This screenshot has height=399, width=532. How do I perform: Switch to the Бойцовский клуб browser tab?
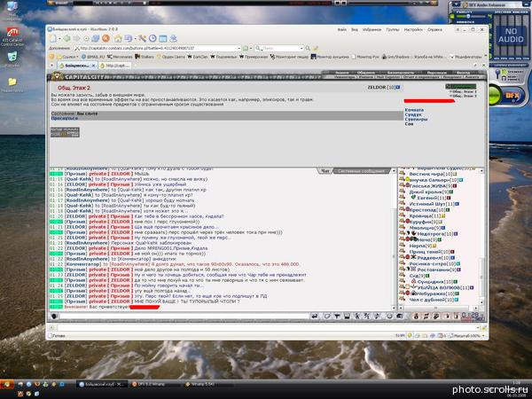point(76,66)
